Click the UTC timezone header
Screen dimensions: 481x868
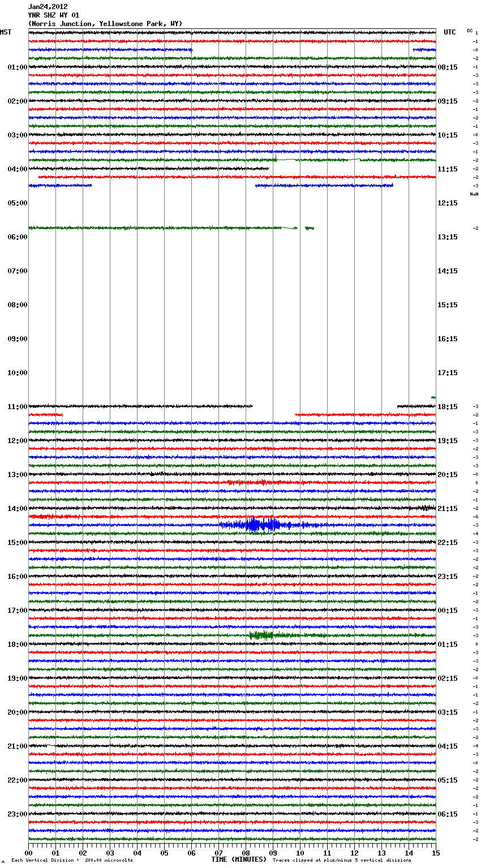pyautogui.click(x=449, y=32)
